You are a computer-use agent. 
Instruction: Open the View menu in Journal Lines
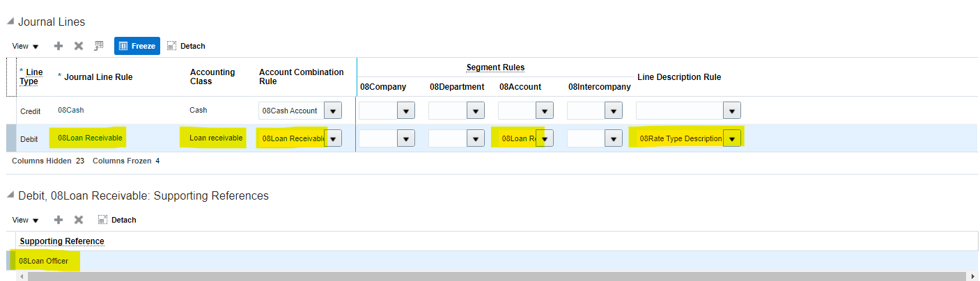tap(26, 46)
